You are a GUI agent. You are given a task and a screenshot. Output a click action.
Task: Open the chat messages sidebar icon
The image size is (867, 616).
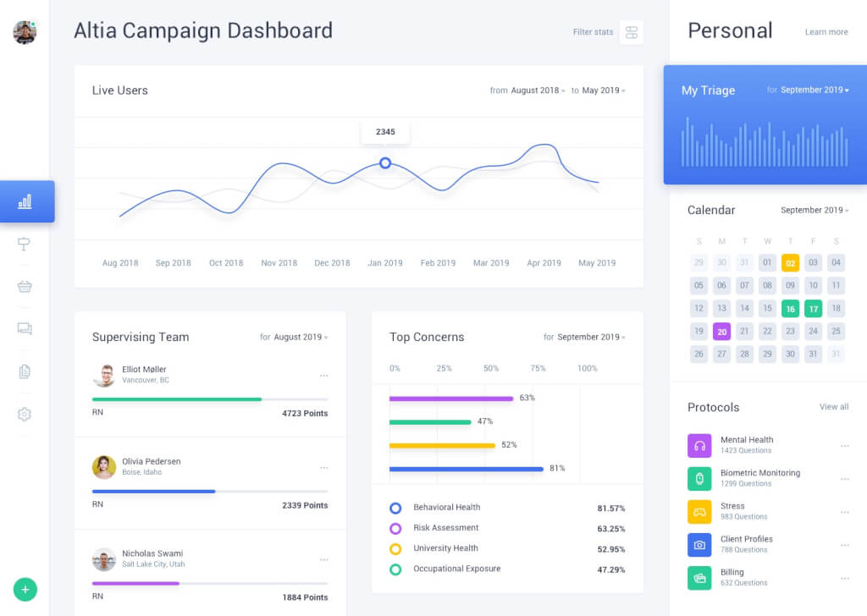click(x=25, y=329)
